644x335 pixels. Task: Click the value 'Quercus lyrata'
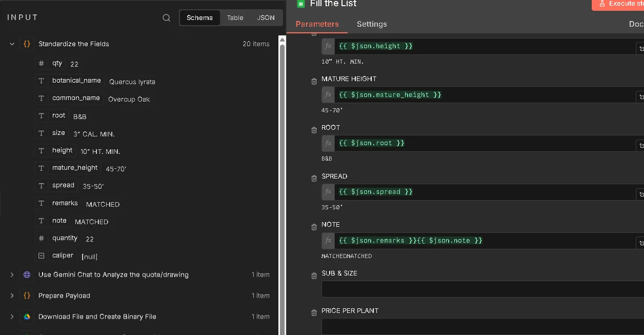(x=132, y=82)
